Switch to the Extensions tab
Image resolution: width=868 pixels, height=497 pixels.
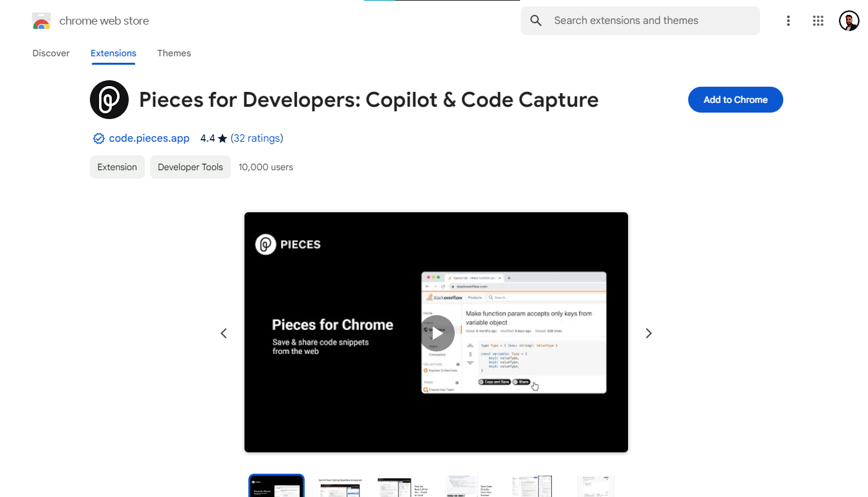pyautogui.click(x=113, y=53)
